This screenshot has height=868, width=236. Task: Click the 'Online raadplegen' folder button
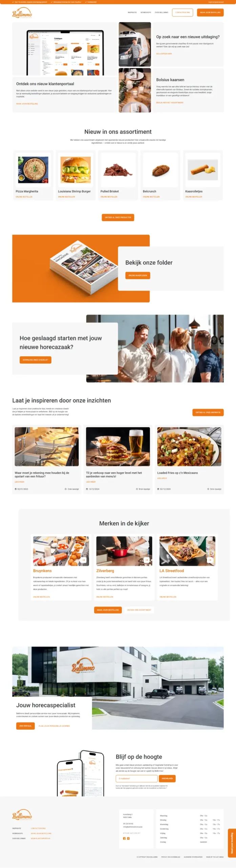click(138, 275)
